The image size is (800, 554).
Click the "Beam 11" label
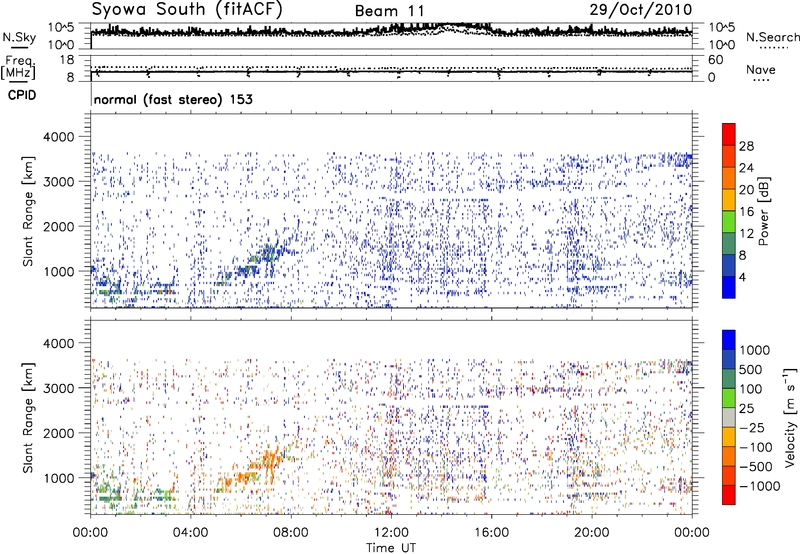tap(389, 11)
